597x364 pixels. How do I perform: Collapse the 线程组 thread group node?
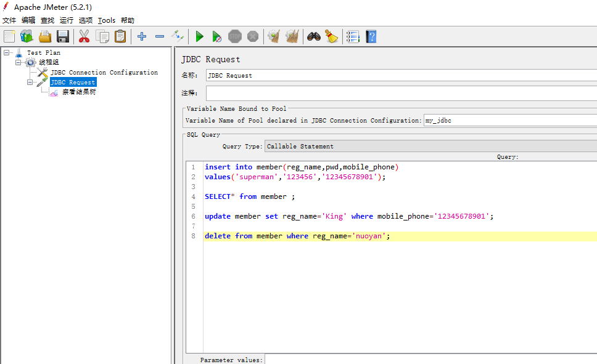tap(19, 62)
